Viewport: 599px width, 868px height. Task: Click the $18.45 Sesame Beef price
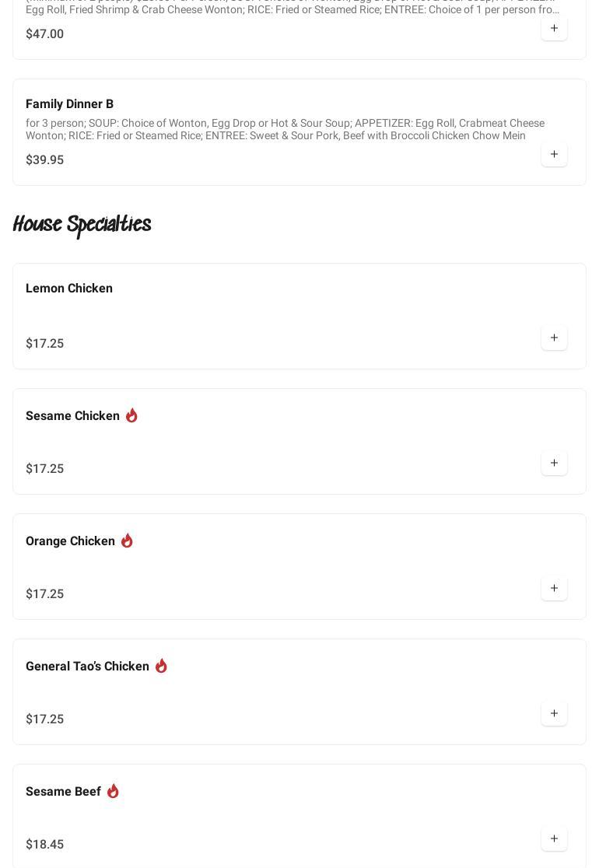[44, 845]
